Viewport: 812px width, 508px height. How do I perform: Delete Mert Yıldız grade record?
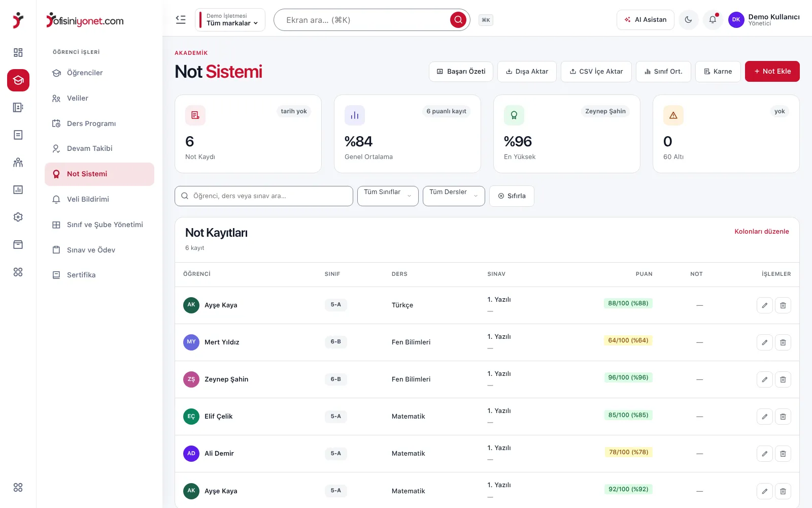coord(783,342)
